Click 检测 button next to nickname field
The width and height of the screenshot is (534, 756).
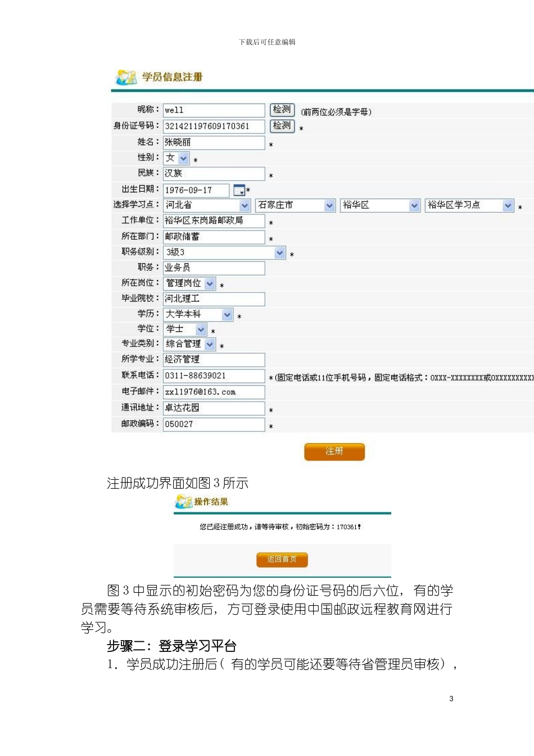coord(282,110)
